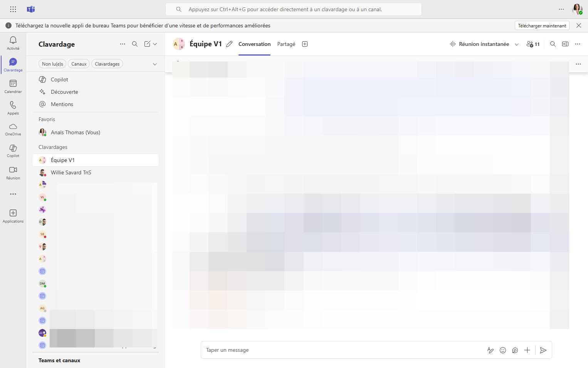The width and height of the screenshot is (588, 368).
Task: Click the search icon in Clavardage header
Action: (x=135, y=44)
